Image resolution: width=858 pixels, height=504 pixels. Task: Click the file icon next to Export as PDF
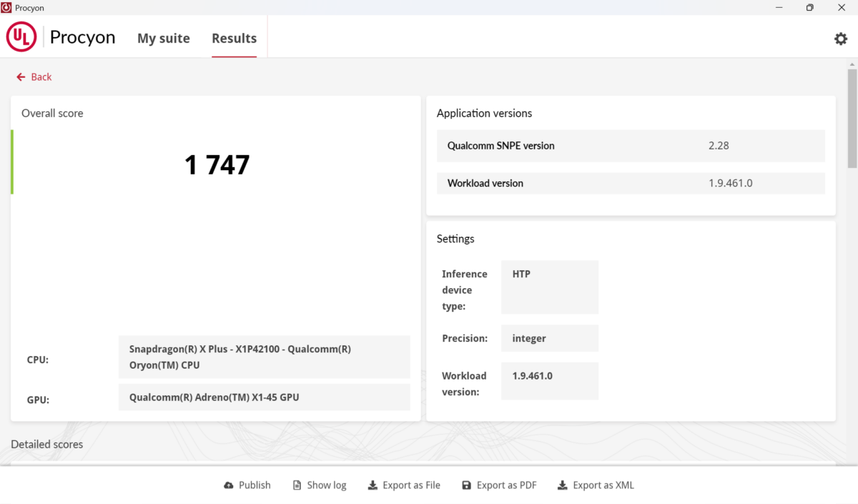tap(467, 485)
